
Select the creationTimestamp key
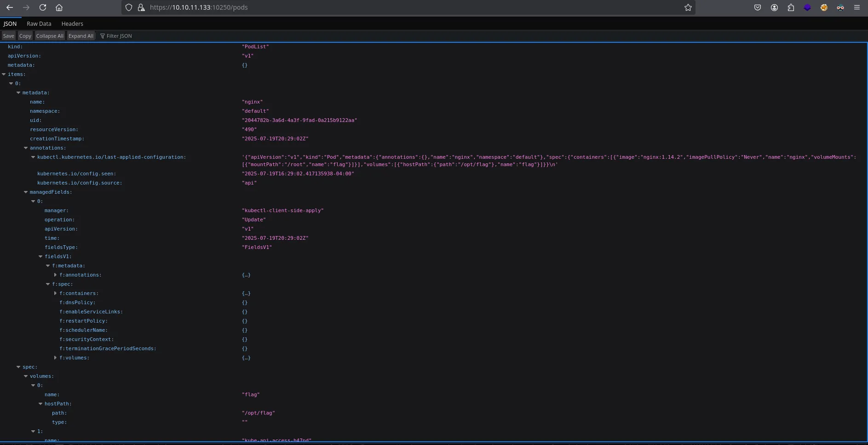(57, 139)
